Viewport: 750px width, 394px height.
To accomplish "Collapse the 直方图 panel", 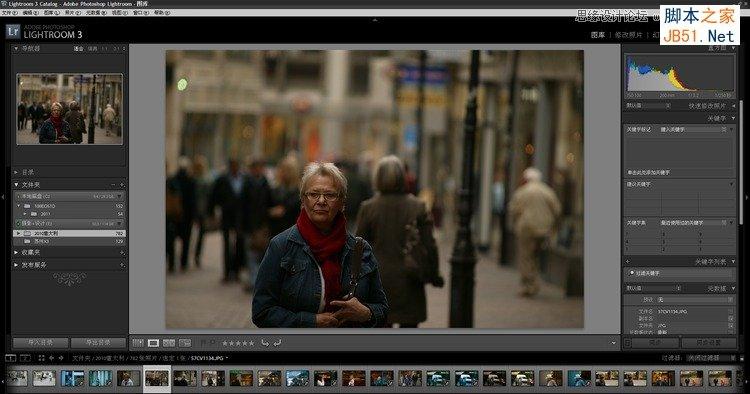I will click(733, 48).
